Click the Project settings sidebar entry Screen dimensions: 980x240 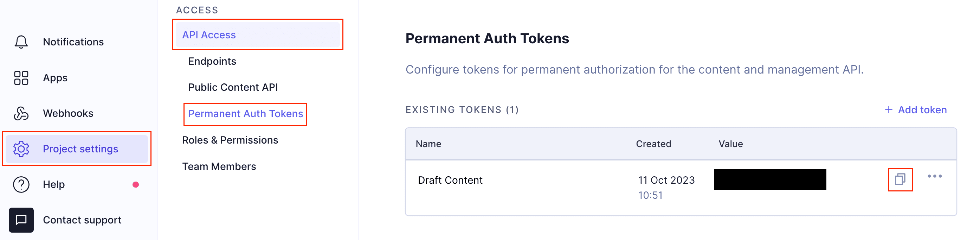[80, 149]
